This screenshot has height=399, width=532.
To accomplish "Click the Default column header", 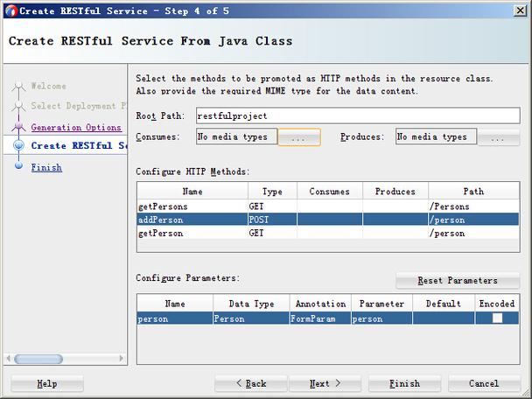I will pos(444,304).
